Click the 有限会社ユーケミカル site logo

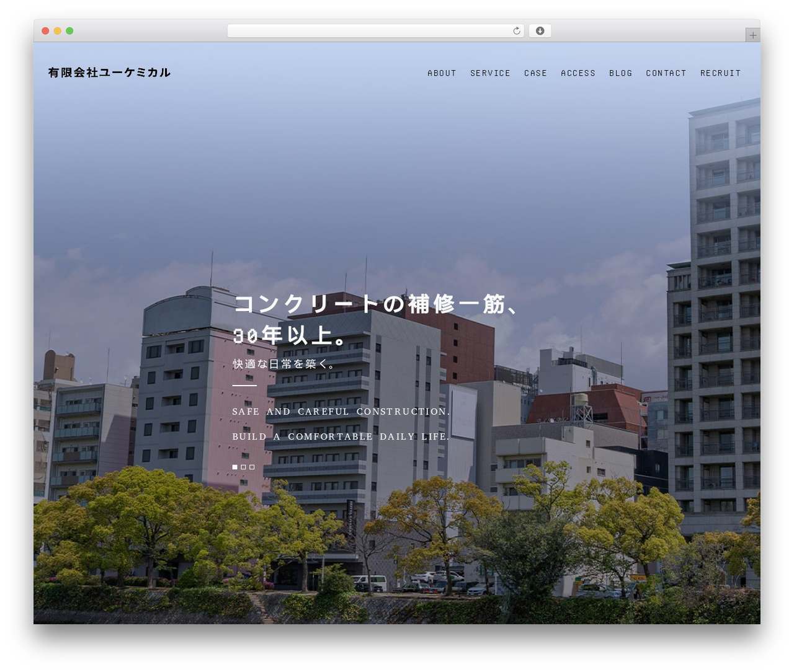109,73
